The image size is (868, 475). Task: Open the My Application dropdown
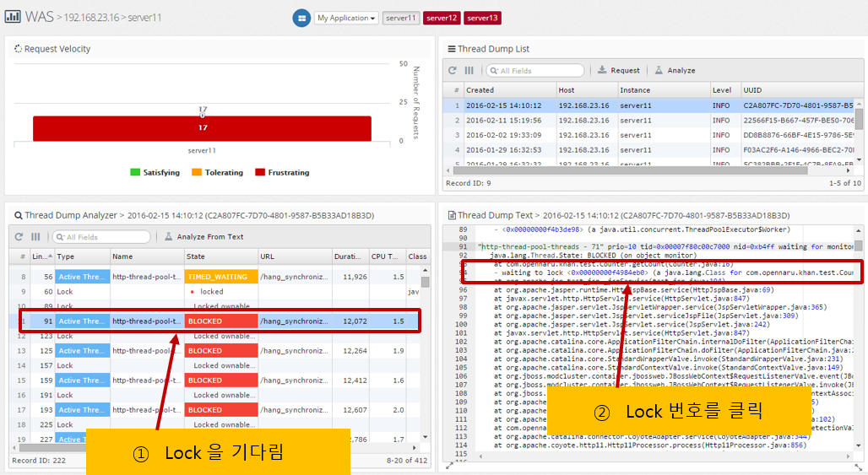[x=346, y=18]
